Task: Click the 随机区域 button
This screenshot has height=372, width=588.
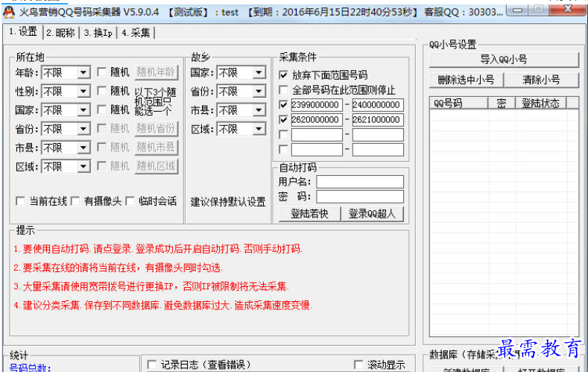Action: coord(156,166)
